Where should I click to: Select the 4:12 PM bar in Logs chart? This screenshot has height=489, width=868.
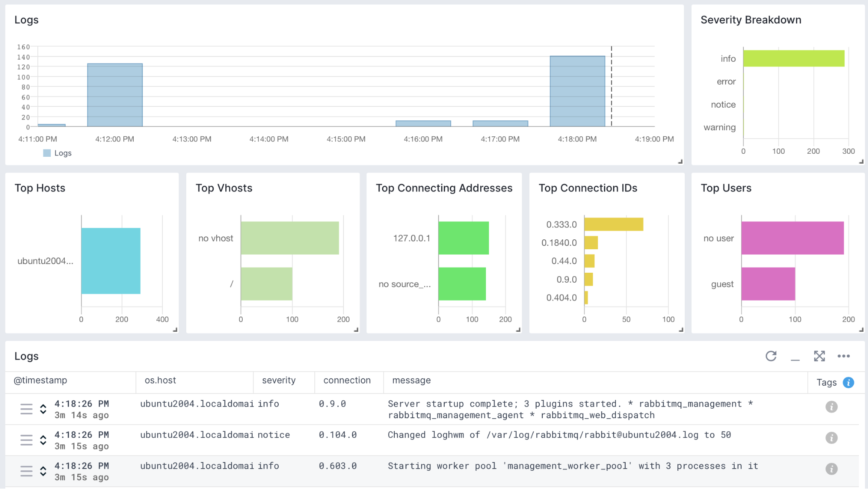click(115, 95)
